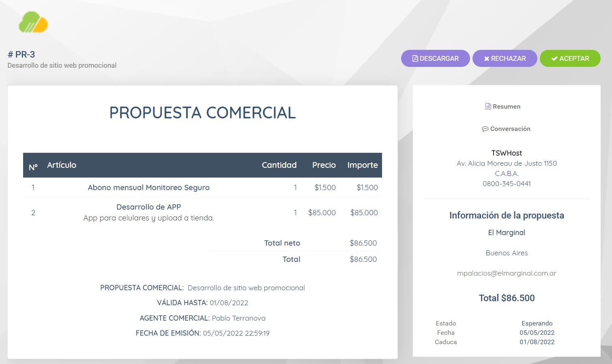Viewport: 612px width, 364px height.
Task: Download the proposal with DESCARGAR
Action: point(435,58)
